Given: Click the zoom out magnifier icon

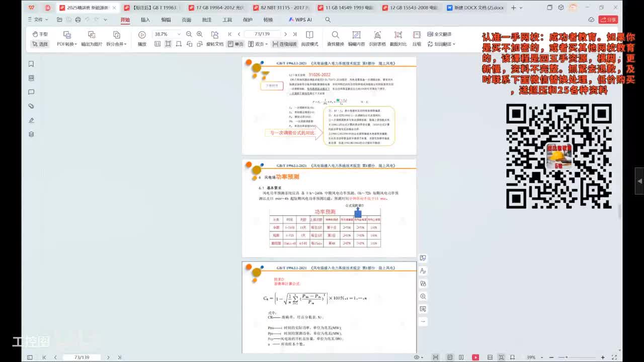Looking at the screenshot, I should click(x=189, y=34).
